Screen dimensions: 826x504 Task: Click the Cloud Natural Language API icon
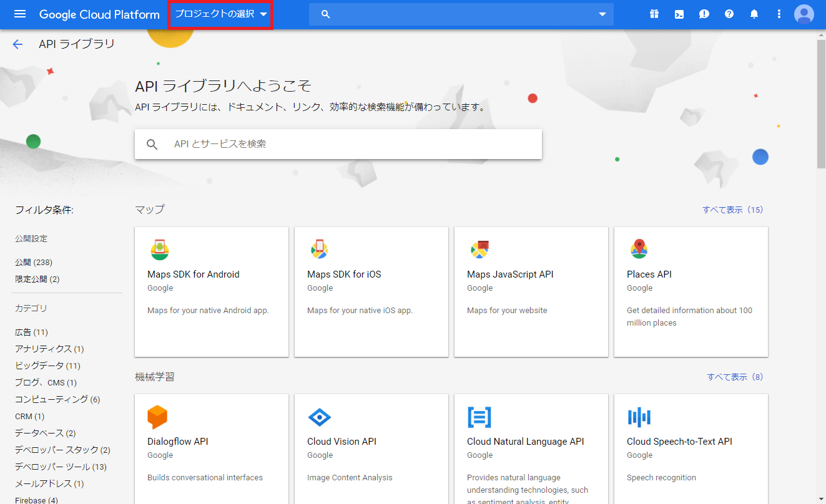[x=479, y=417]
